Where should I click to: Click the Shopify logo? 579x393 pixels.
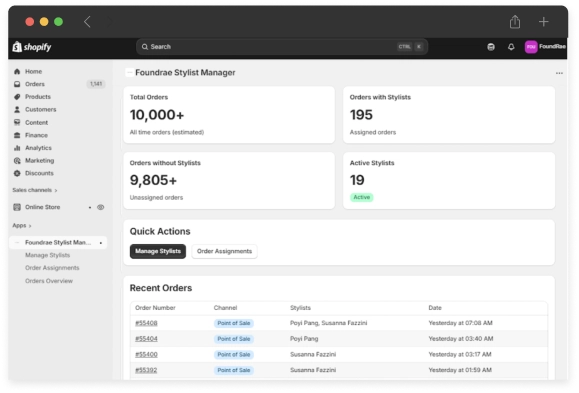click(32, 47)
